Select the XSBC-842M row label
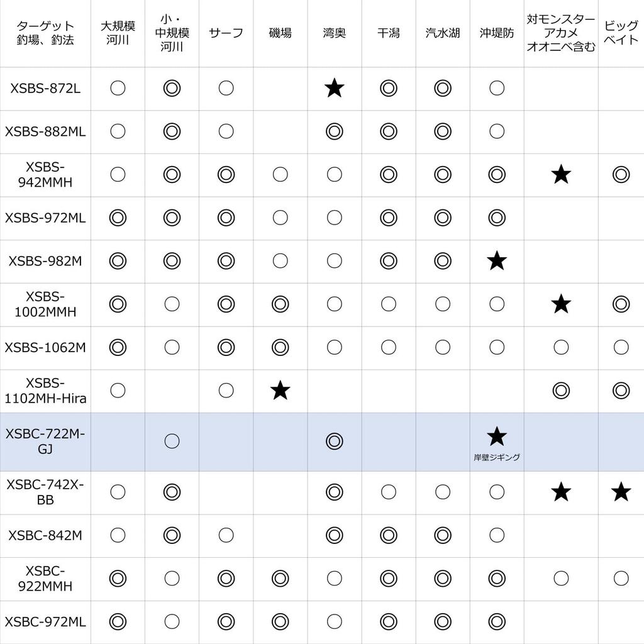644x644 pixels. coord(45,535)
